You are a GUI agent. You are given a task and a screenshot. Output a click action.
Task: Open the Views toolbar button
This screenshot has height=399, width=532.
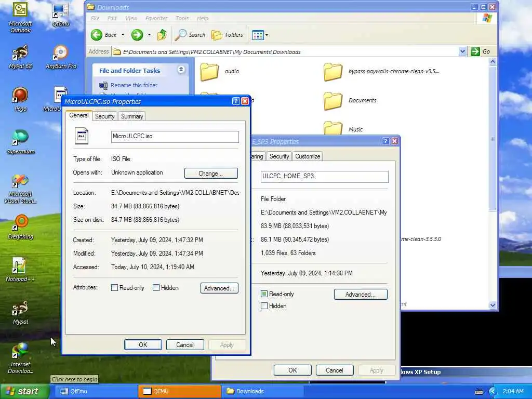(258, 35)
